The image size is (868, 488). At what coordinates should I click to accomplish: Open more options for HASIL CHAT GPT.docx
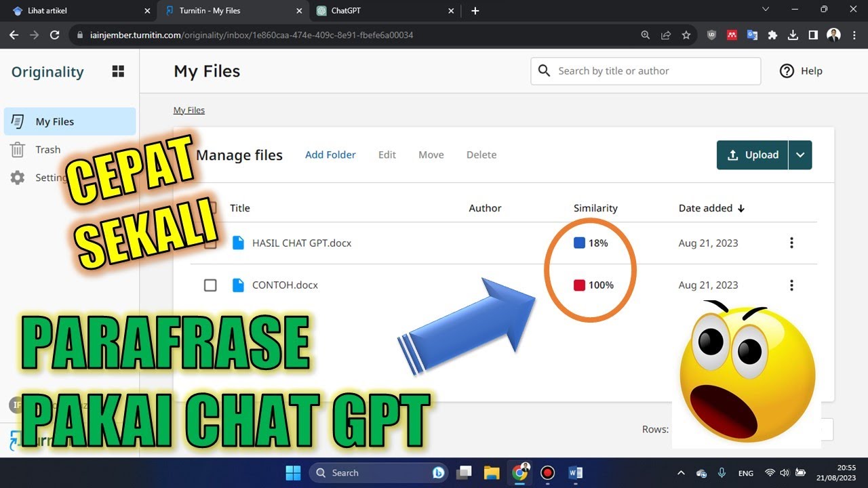click(791, 243)
